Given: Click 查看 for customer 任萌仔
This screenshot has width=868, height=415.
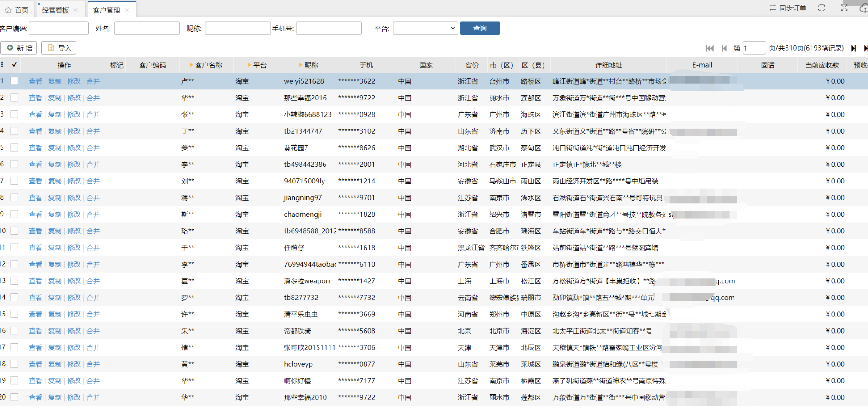Looking at the screenshot, I should (x=35, y=248).
